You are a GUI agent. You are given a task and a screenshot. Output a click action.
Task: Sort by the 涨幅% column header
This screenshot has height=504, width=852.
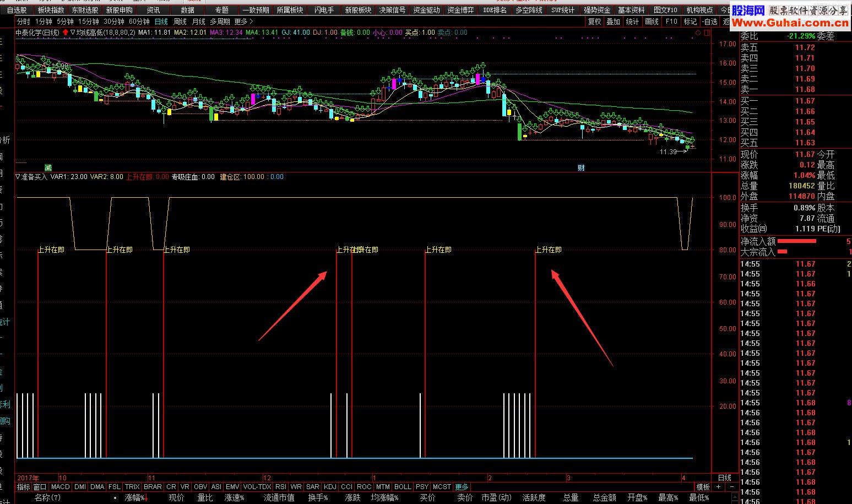pos(135,497)
